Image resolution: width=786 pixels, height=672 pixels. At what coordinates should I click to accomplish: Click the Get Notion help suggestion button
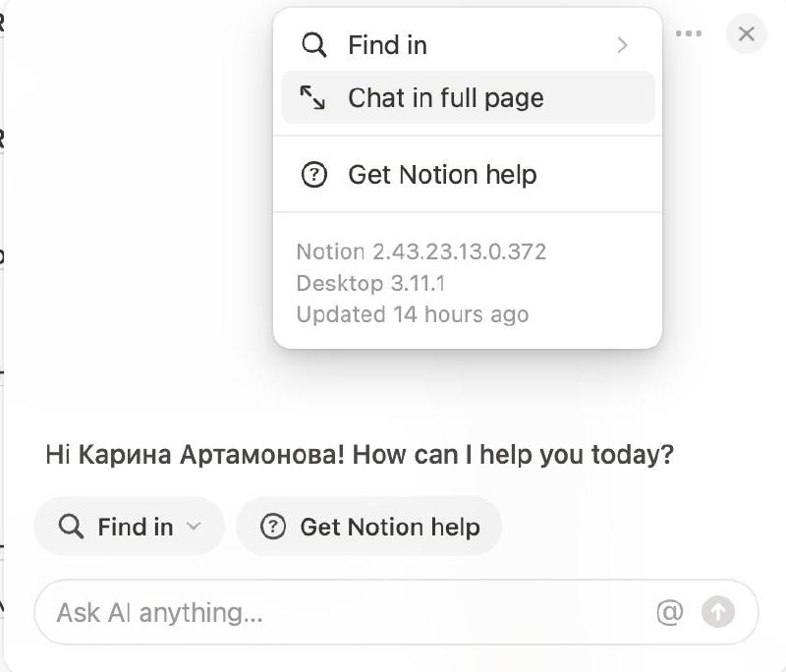point(369,527)
